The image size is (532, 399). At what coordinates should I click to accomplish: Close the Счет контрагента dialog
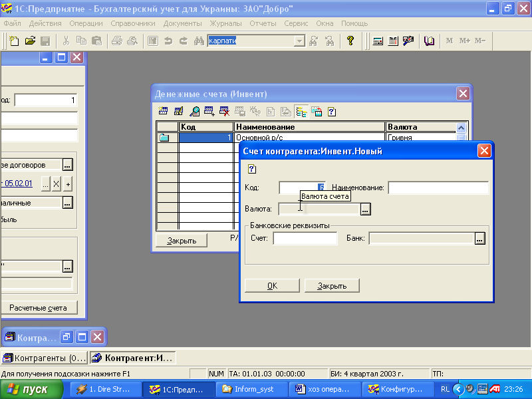point(484,151)
